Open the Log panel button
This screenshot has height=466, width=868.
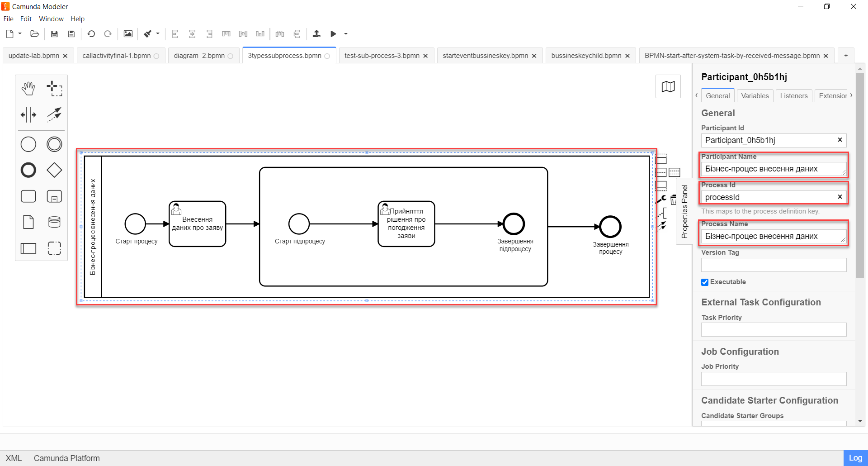pyautogui.click(x=855, y=458)
